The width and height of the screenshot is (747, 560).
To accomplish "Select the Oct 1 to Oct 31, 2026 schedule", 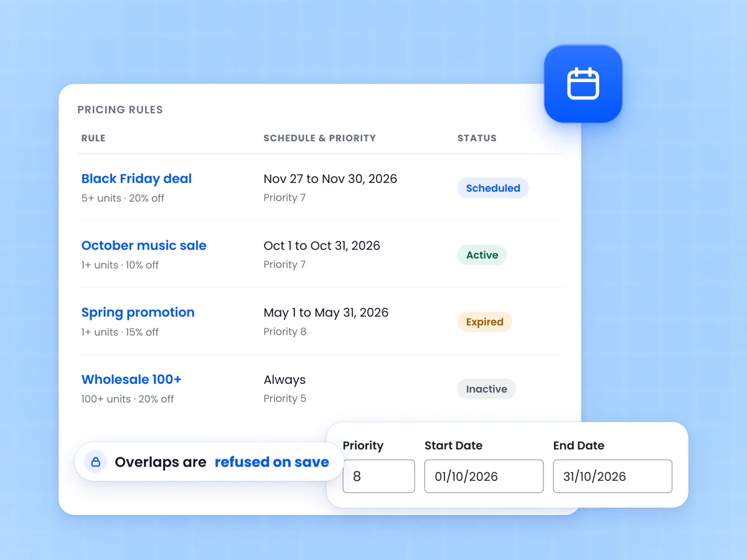I will (322, 246).
